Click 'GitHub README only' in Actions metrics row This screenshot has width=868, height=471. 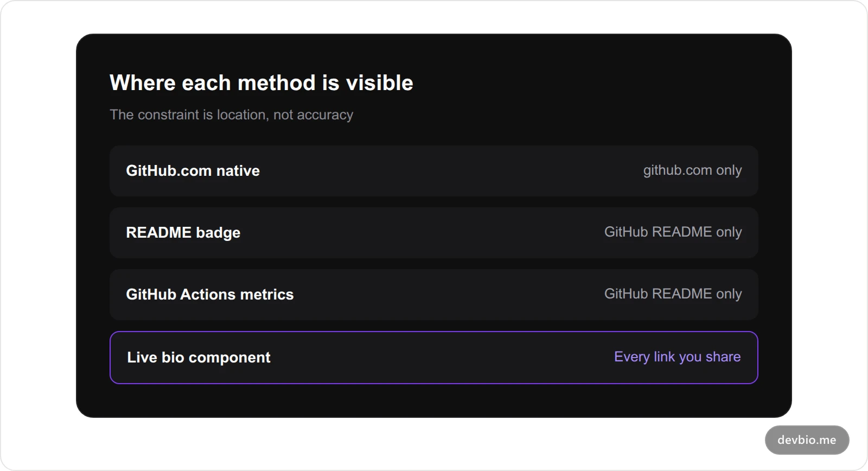point(673,294)
